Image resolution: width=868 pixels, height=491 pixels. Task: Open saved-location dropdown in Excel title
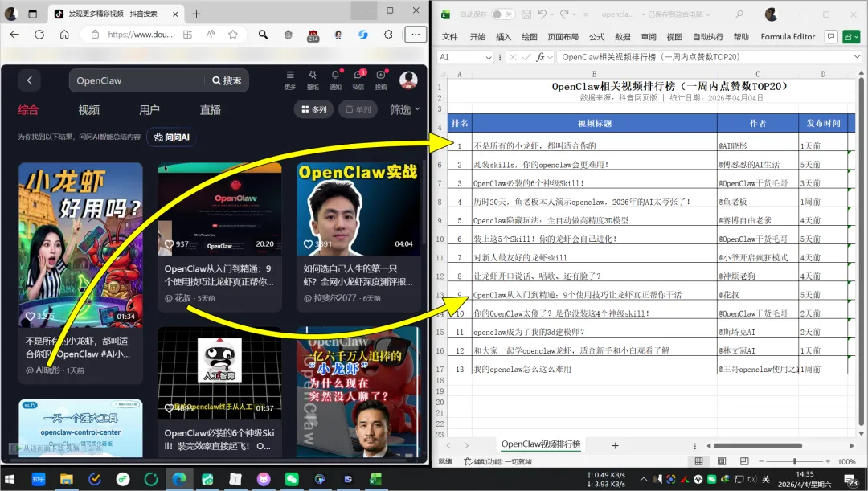708,14
